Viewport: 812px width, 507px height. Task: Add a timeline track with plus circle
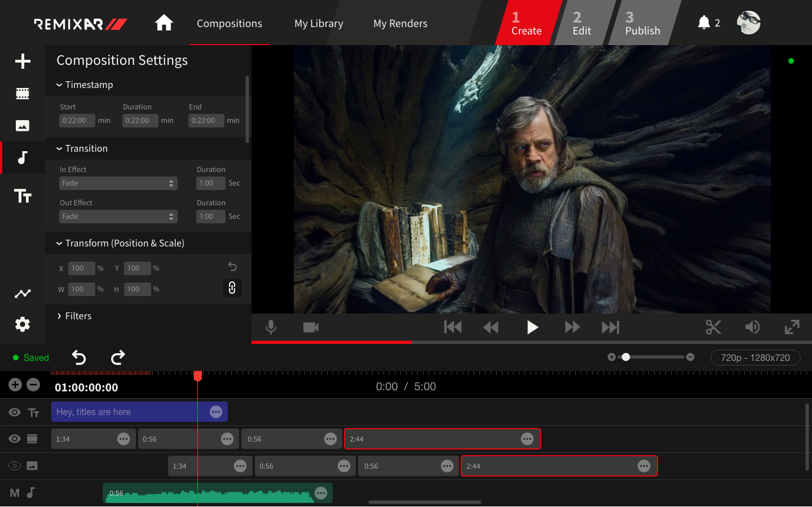[x=15, y=385]
